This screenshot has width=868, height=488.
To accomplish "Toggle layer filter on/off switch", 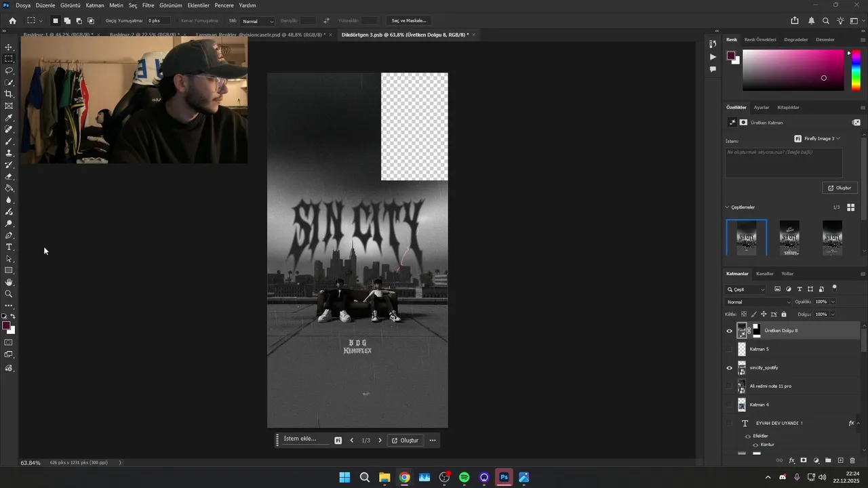I will coord(834,288).
